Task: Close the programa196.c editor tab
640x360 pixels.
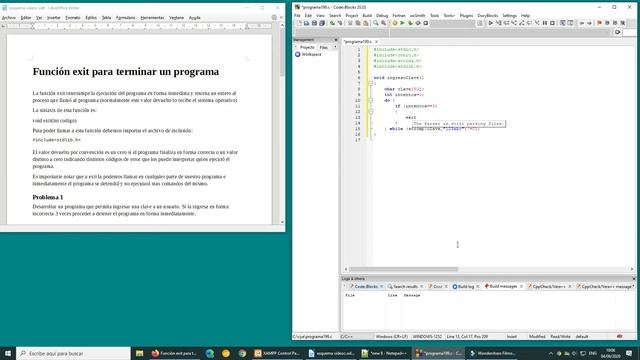Action: [x=376, y=42]
